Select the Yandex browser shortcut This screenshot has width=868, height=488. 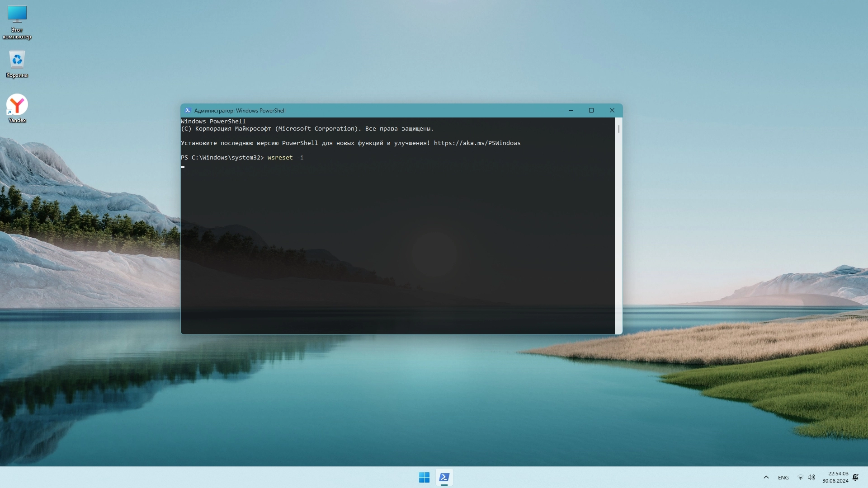[17, 105]
